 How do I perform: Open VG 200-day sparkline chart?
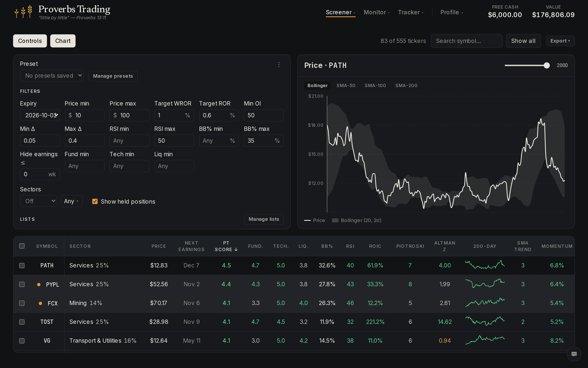(485, 340)
